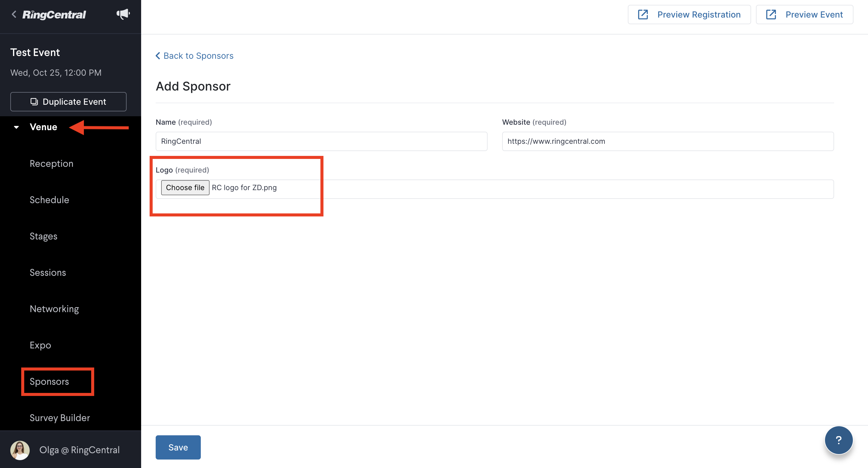868x468 pixels.
Task: Select the Venue menu heading
Action: point(43,127)
